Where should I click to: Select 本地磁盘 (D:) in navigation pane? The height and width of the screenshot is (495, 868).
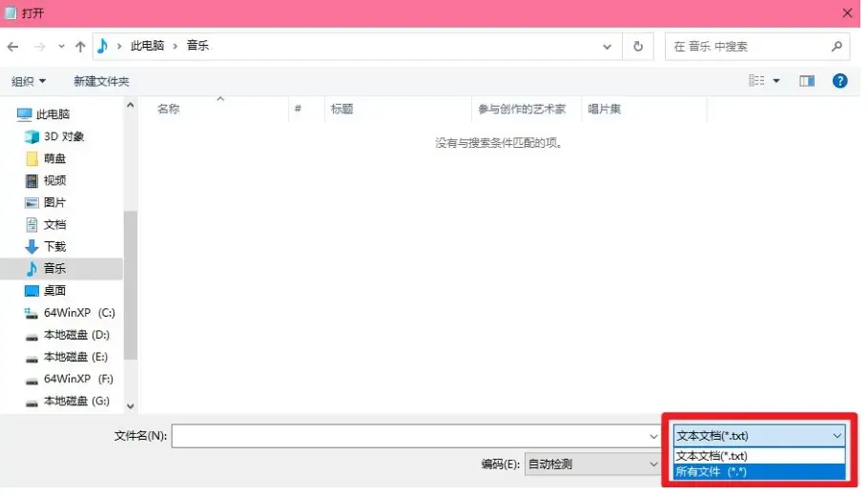(76, 335)
